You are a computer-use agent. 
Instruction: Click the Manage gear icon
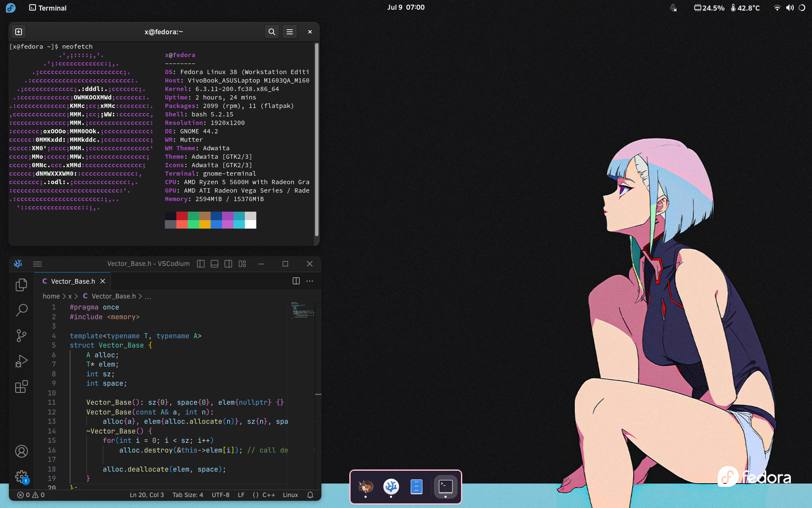tap(21, 477)
